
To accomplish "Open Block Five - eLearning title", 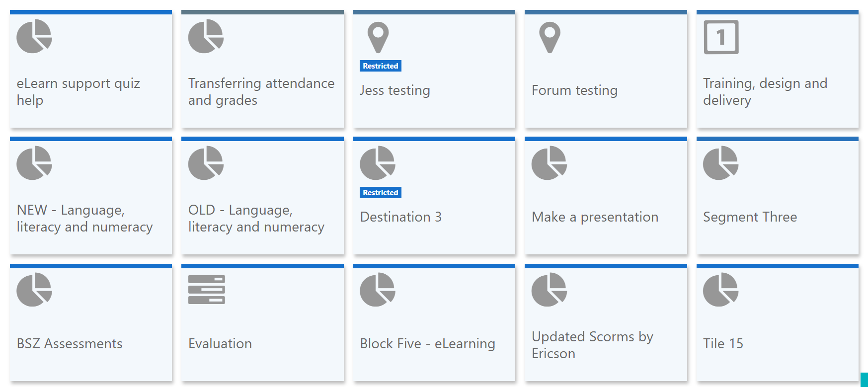I will (x=427, y=344).
